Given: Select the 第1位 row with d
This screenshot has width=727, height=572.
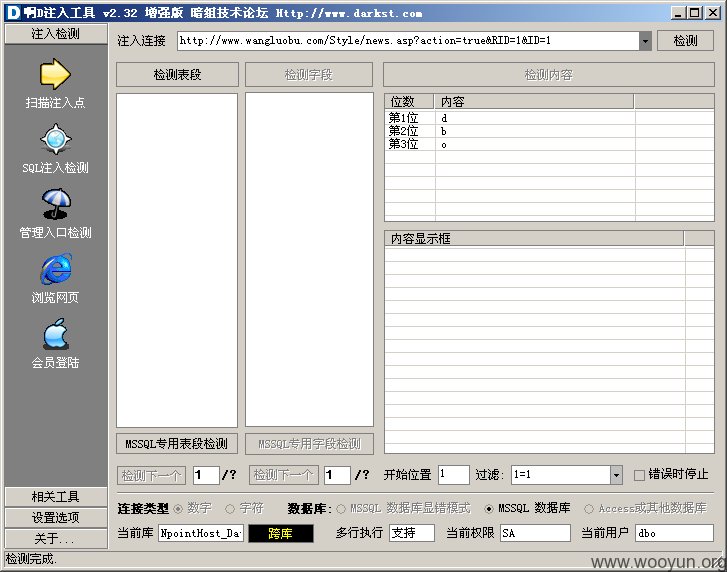Looking at the screenshot, I should [x=549, y=118].
